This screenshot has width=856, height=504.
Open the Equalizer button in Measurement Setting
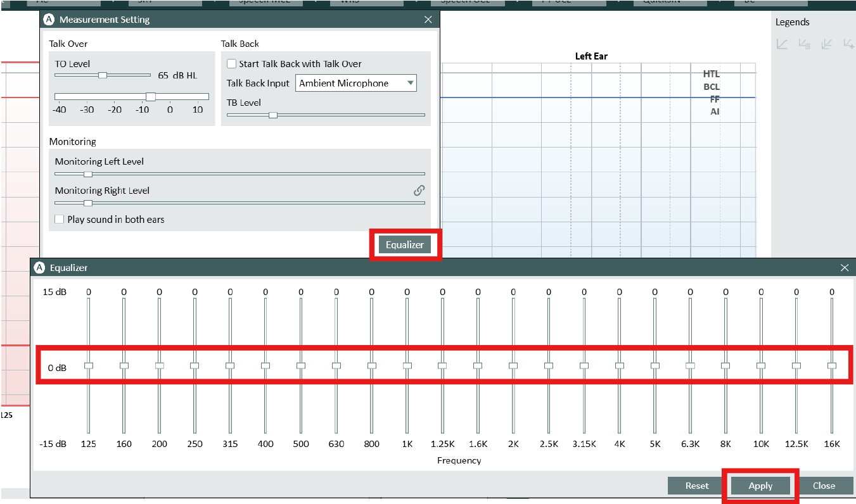tap(405, 245)
